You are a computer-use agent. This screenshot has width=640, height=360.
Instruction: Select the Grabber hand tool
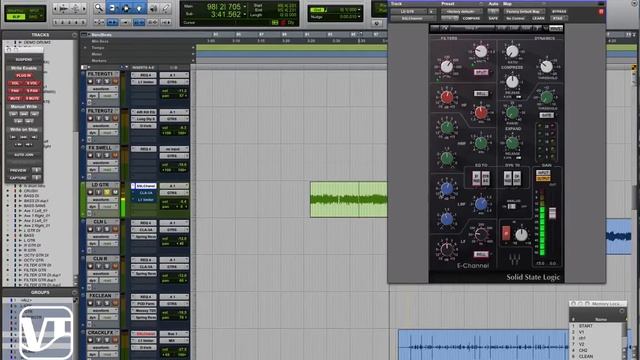pos(139,8)
